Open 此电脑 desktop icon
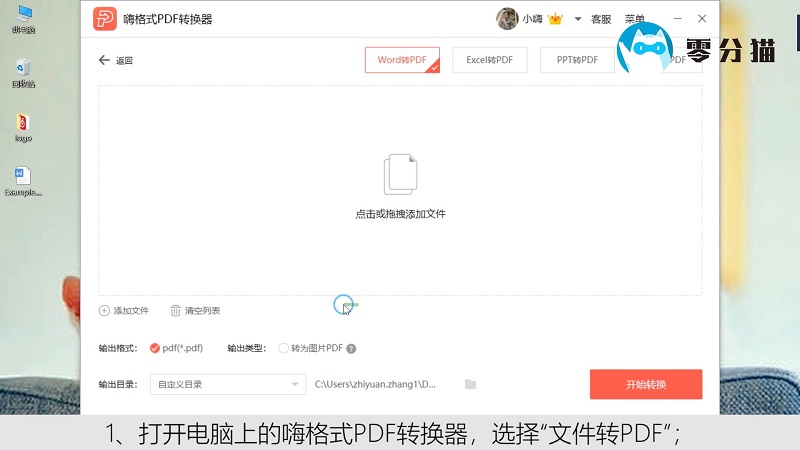 click(x=23, y=19)
